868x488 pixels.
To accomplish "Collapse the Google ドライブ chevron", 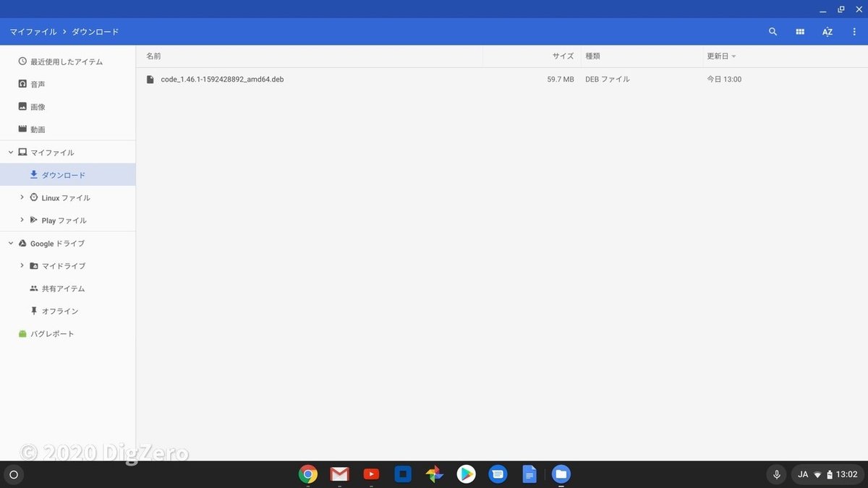I will (x=10, y=243).
